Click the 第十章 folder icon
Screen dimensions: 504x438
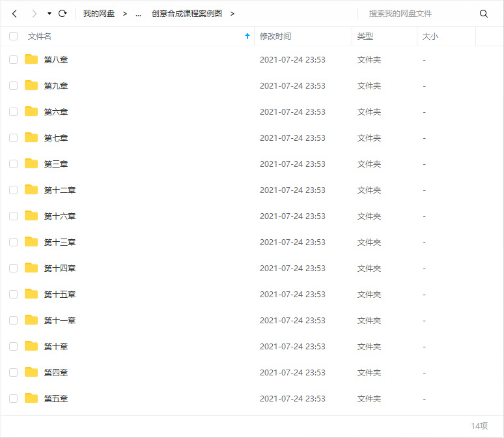pos(31,346)
